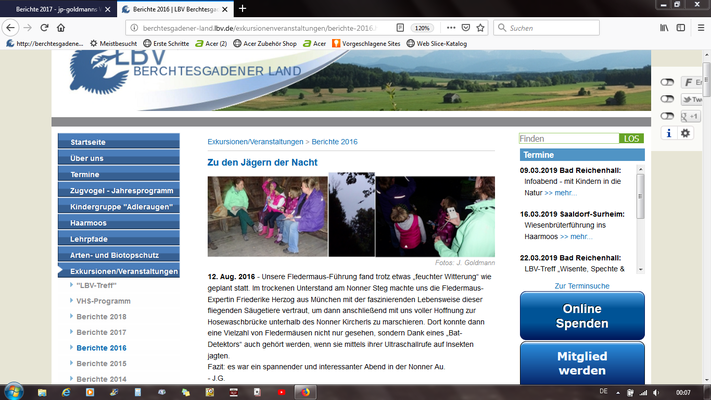Follow the Exkursionen/Veranstaltungen breadcrumb link
Screen dimensions: 711x400
tap(255, 141)
